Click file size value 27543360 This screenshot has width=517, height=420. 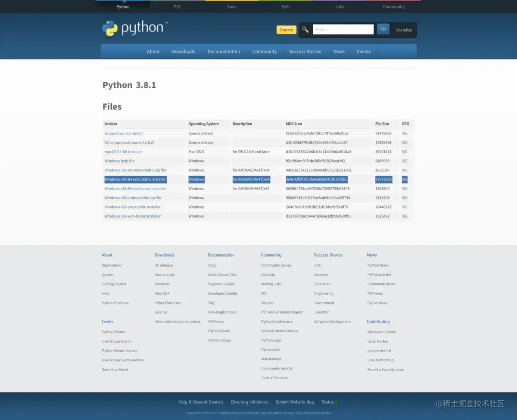[383, 179]
